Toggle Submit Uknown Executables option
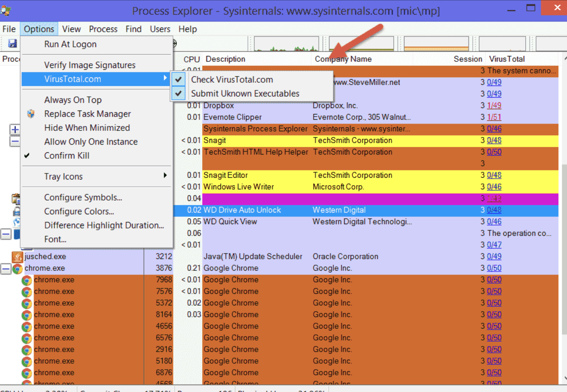The width and height of the screenshot is (567, 392). point(252,93)
